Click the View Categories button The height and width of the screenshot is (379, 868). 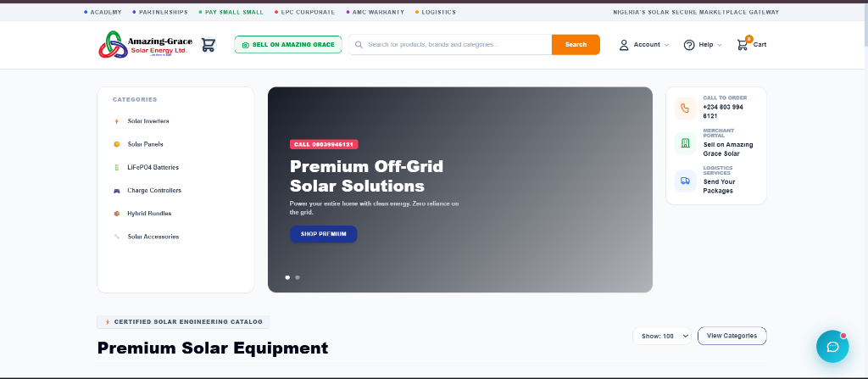point(732,336)
